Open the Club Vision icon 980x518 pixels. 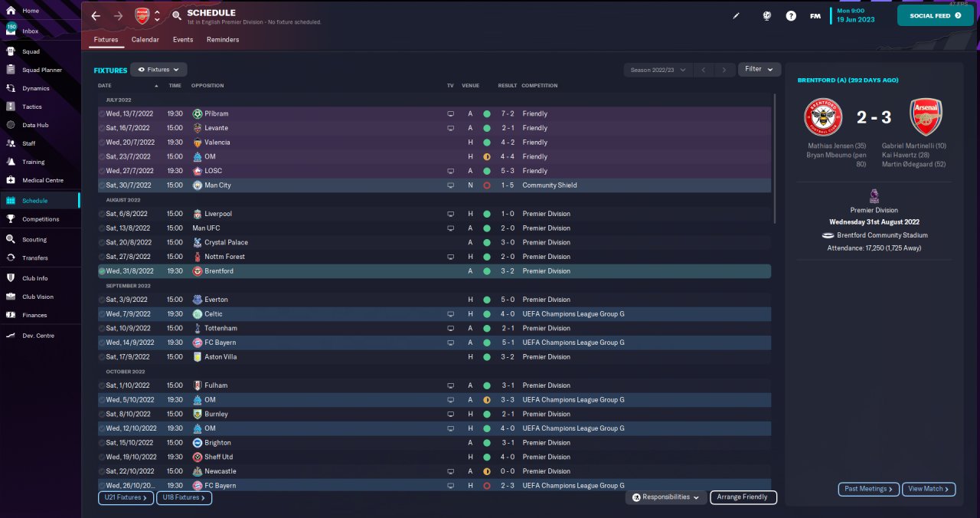coord(11,297)
